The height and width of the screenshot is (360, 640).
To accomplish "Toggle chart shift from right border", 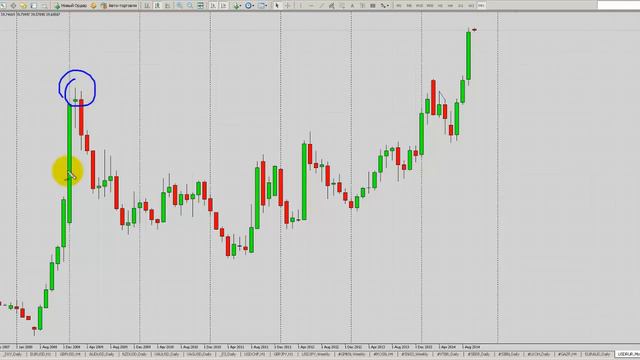I will click(223, 6).
